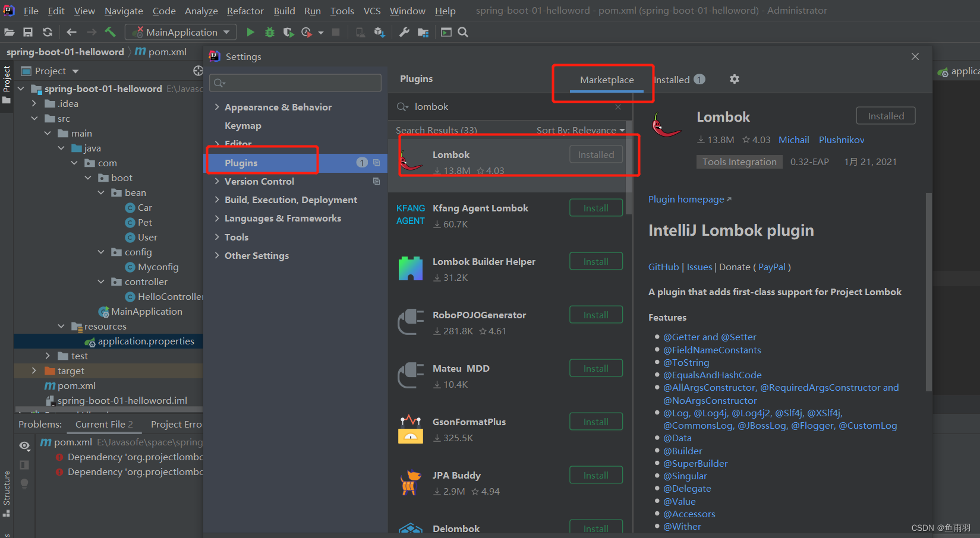Viewport: 980px width, 538px height.
Task: Click the Run with Coverage icon
Action: tap(289, 32)
